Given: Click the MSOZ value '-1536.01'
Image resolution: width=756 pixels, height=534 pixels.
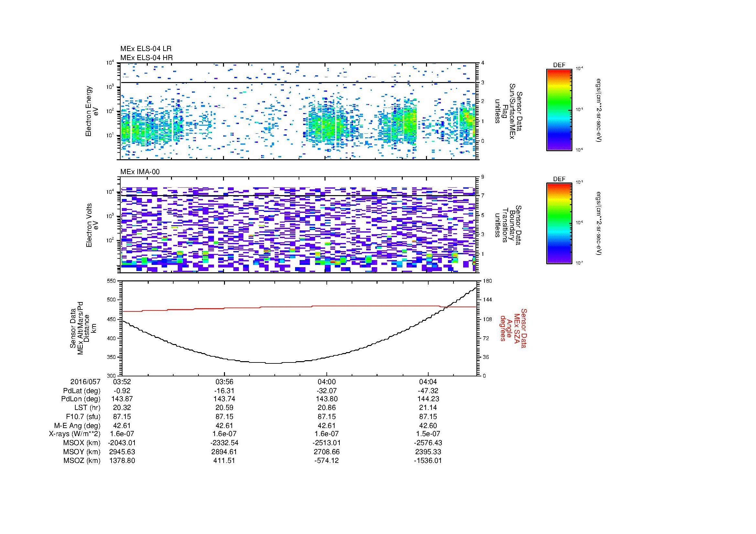Looking at the screenshot, I should coord(428,461).
